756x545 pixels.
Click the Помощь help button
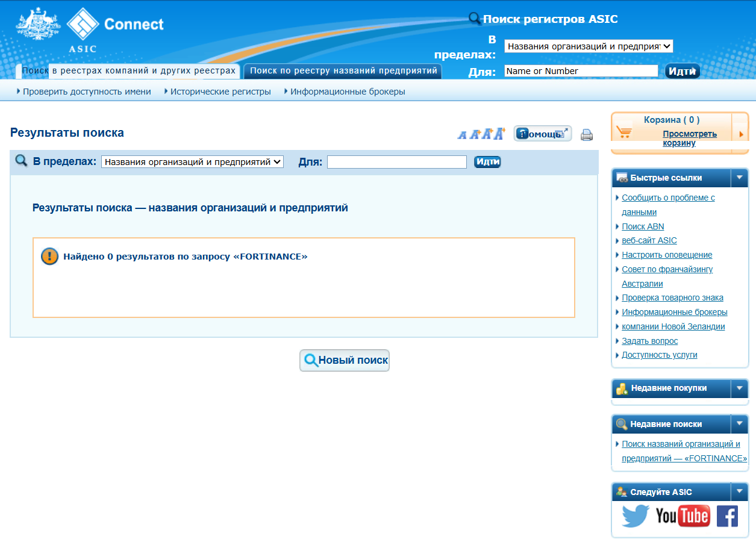[543, 134]
